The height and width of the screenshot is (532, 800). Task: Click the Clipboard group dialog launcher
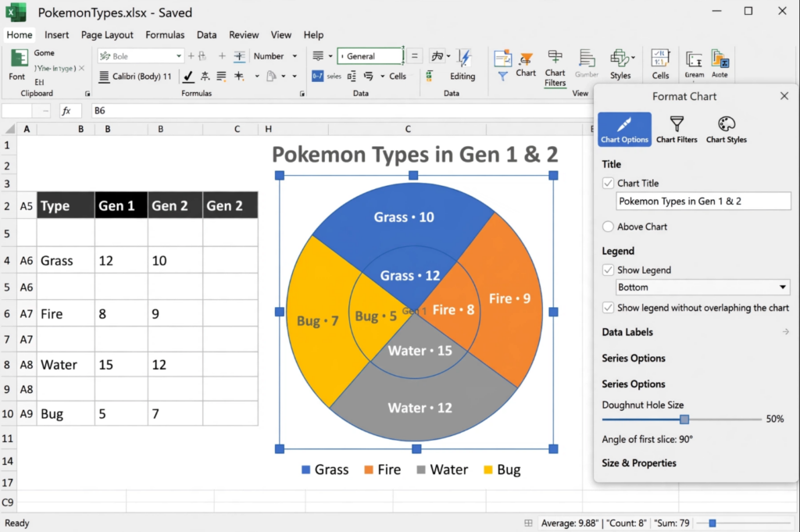(x=87, y=94)
